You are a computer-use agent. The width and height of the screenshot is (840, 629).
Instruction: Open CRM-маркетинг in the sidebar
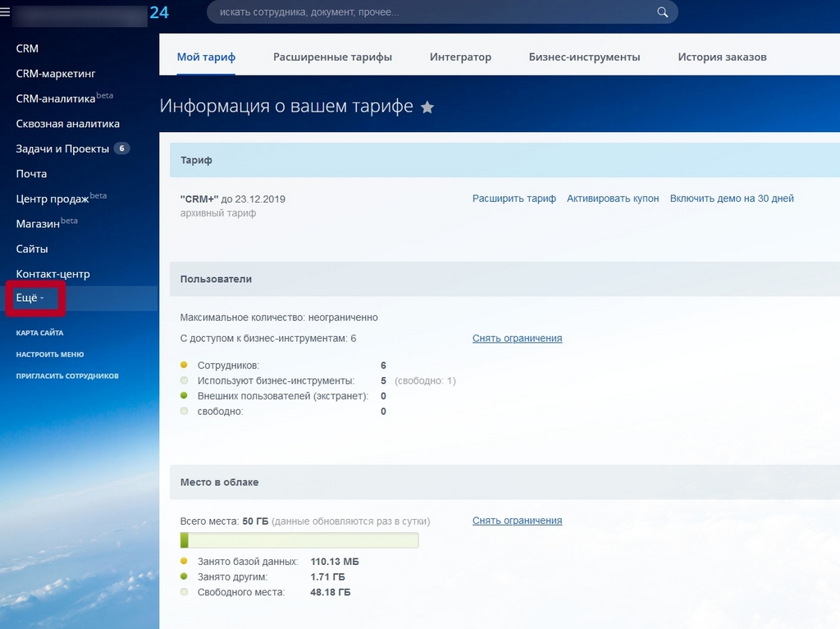56,74
